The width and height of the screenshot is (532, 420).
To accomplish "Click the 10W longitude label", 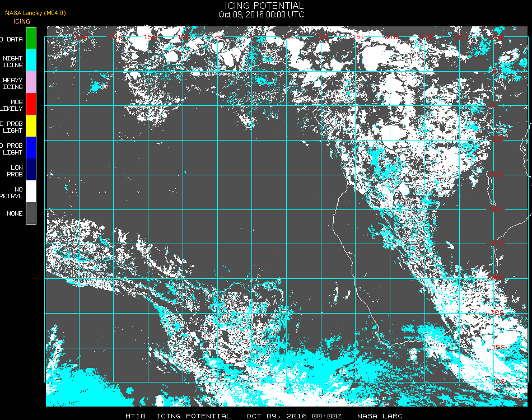I will pyautogui.click(x=184, y=36).
